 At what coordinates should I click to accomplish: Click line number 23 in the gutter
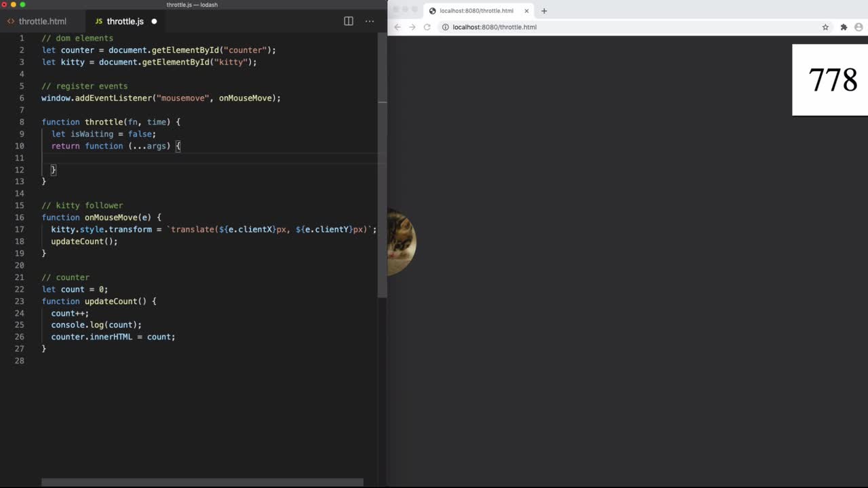click(x=19, y=301)
